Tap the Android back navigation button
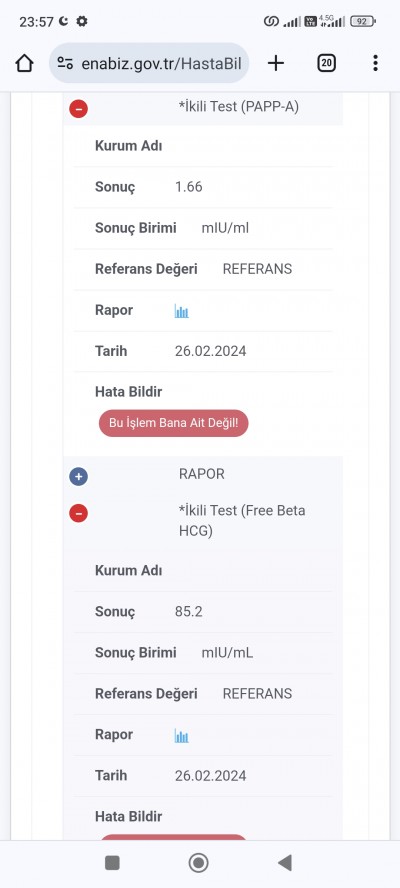The width and height of the screenshot is (400, 888). coord(285,863)
